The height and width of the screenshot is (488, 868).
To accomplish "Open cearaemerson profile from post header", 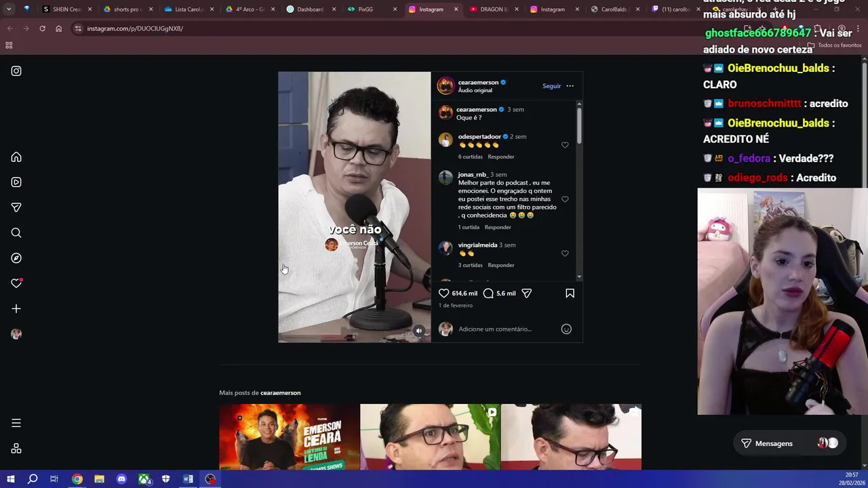I will click(x=478, y=82).
